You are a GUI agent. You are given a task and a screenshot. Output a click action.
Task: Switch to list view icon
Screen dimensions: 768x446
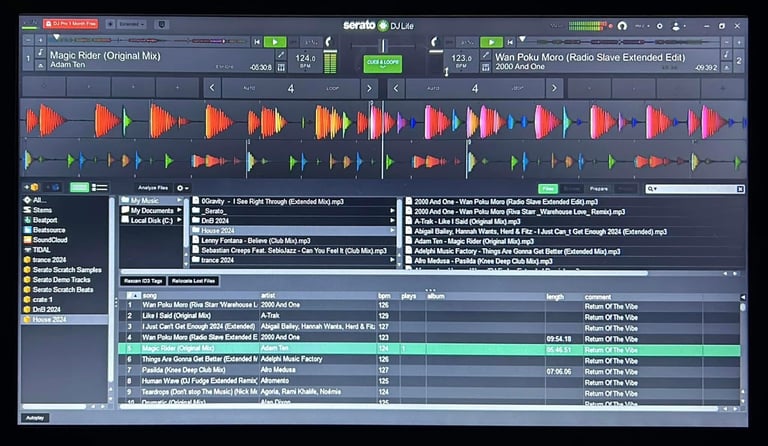[x=99, y=188]
